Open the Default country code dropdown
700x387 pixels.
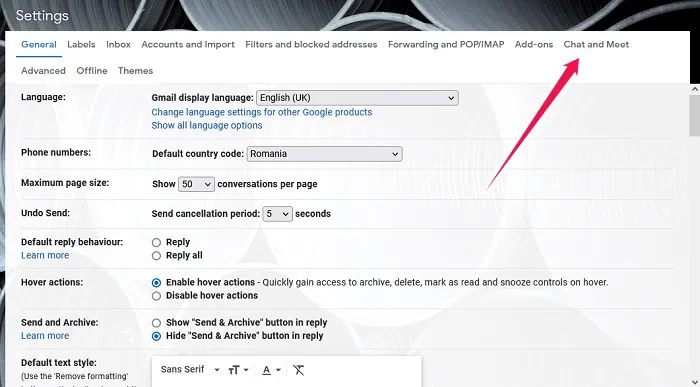coord(325,154)
